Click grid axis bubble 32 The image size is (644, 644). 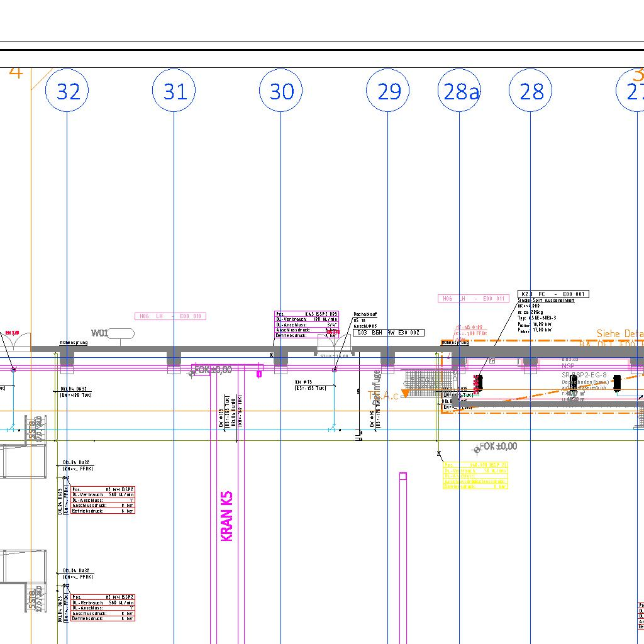[67, 91]
